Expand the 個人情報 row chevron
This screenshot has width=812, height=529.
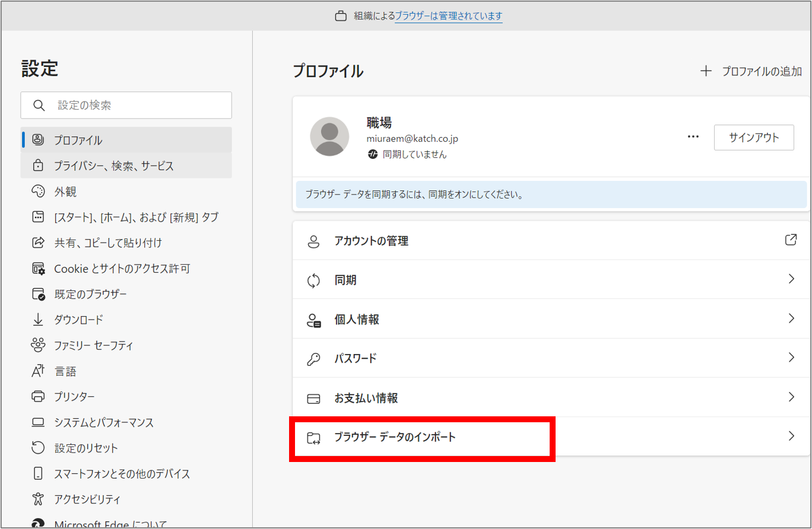coord(791,318)
